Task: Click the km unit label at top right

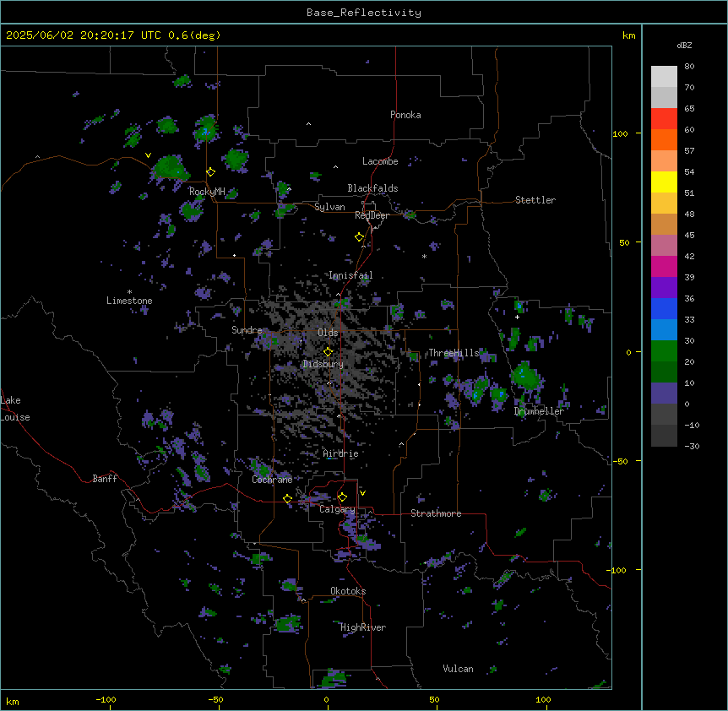Action: 629,35
